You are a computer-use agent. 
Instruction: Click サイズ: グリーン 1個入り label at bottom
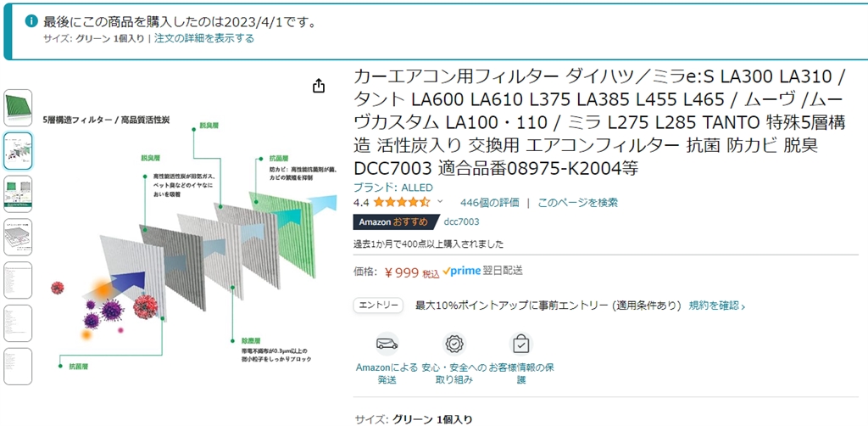click(414, 419)
